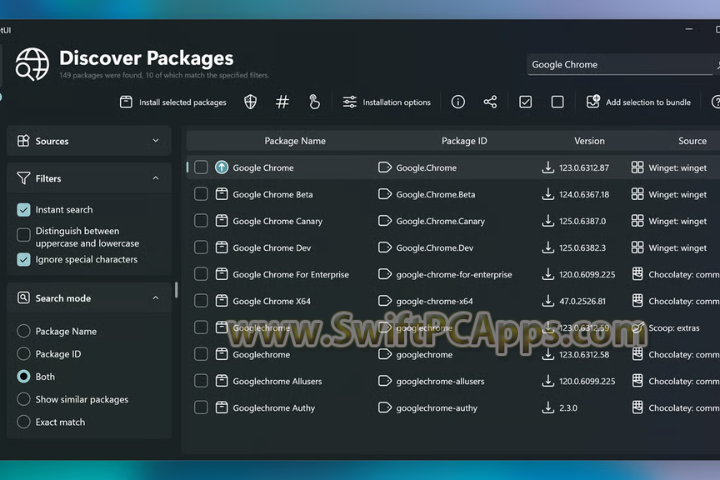
Task: Click the hash skip integrity check icon
Action: click(282, 102)
